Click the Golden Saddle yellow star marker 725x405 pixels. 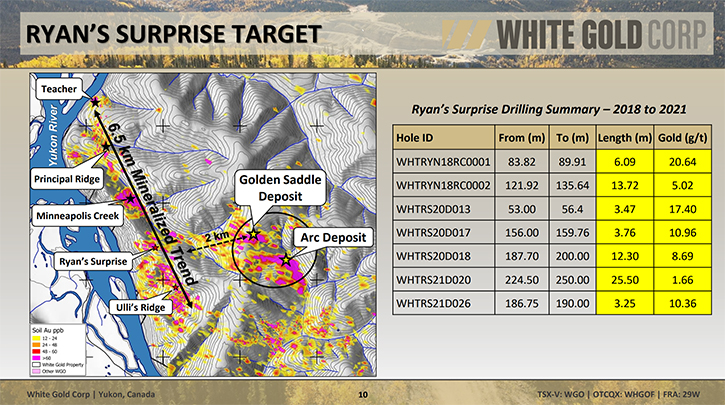(x=253, y=234)
